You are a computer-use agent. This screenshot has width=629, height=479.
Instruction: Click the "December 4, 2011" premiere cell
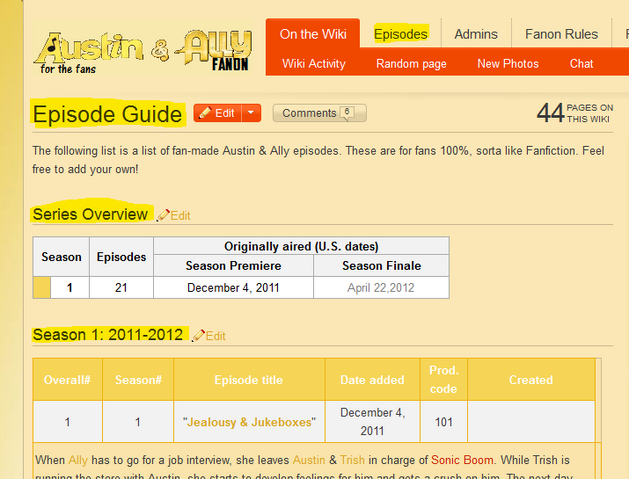233,288
